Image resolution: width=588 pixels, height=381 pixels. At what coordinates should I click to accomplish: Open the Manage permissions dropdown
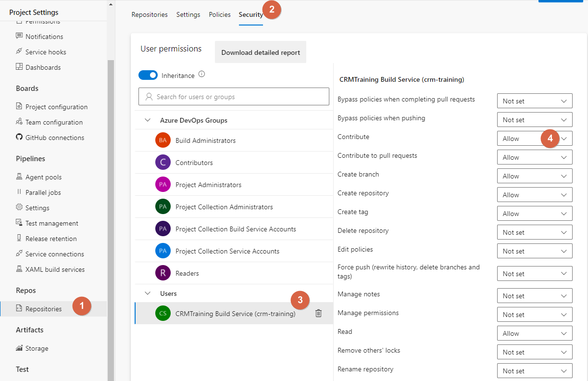coord(535,315)
